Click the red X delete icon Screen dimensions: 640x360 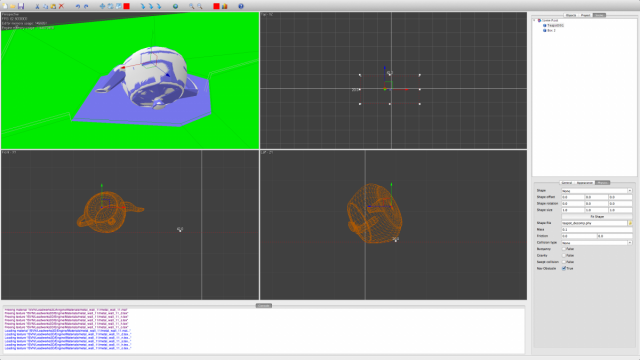[61, 6]
